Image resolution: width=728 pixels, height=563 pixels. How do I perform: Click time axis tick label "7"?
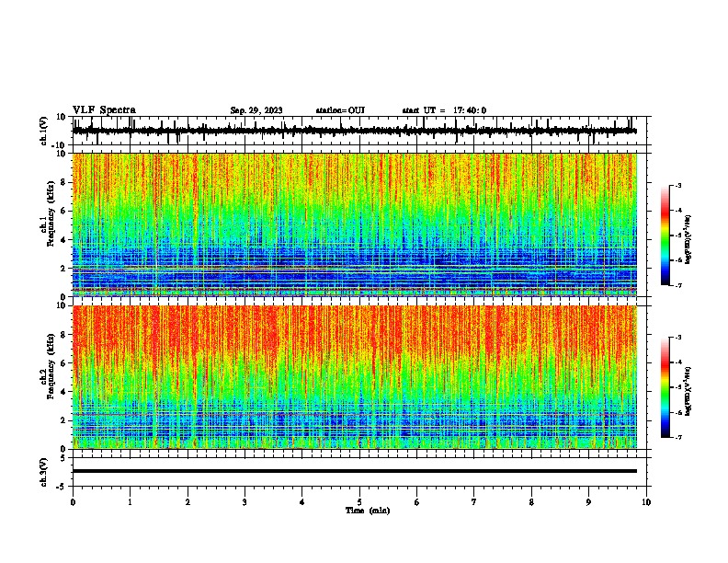point(474,502)
